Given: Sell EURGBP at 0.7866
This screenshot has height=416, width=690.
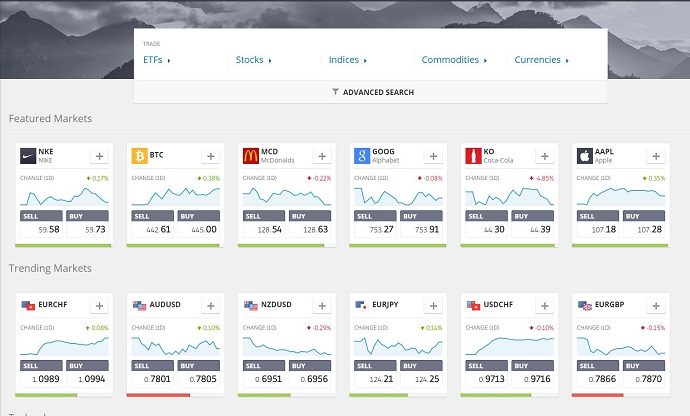Looking at the screenshot, I should (598, 374).
